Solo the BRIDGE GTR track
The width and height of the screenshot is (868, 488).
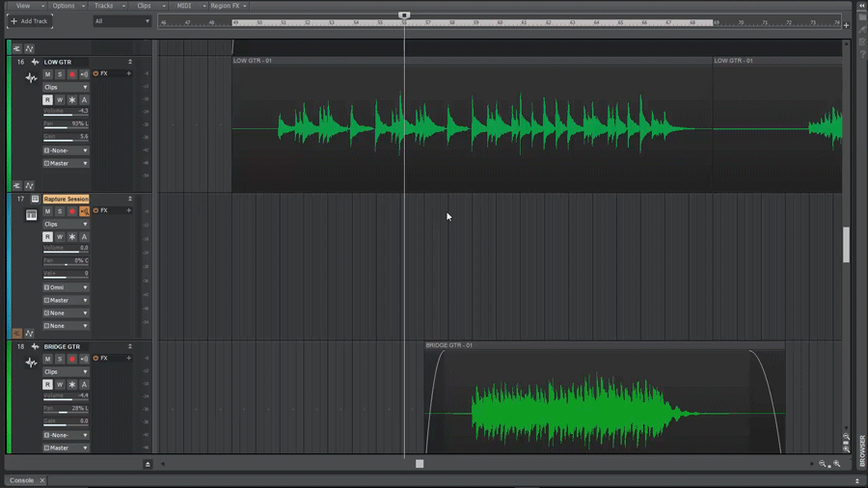[60, 359]
